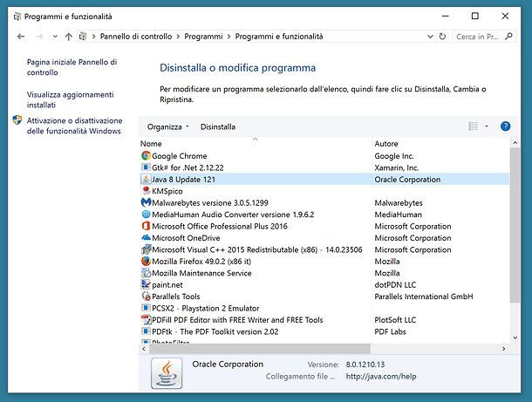Open the Organizza dropdown menu
Image resolution: width=532 pixels, height=402 pixels.
[x=168, y=126]
